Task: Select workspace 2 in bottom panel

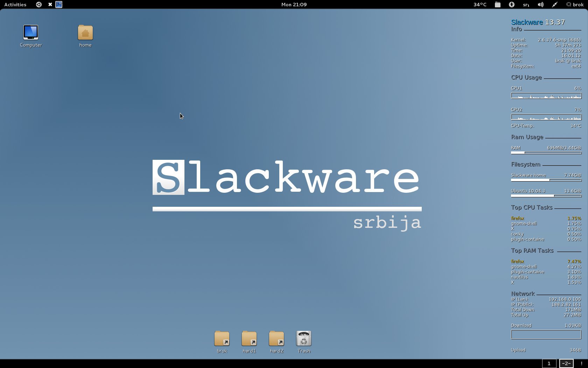Action: pos(566,363)
